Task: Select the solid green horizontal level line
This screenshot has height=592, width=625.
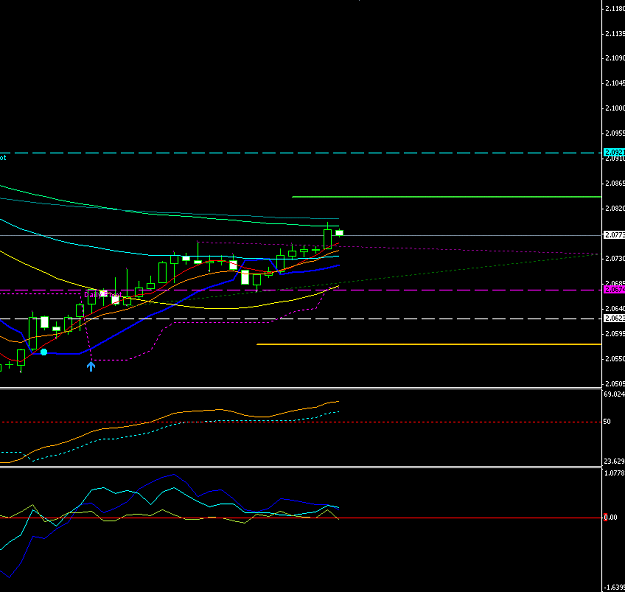Action: pos(446,197)
